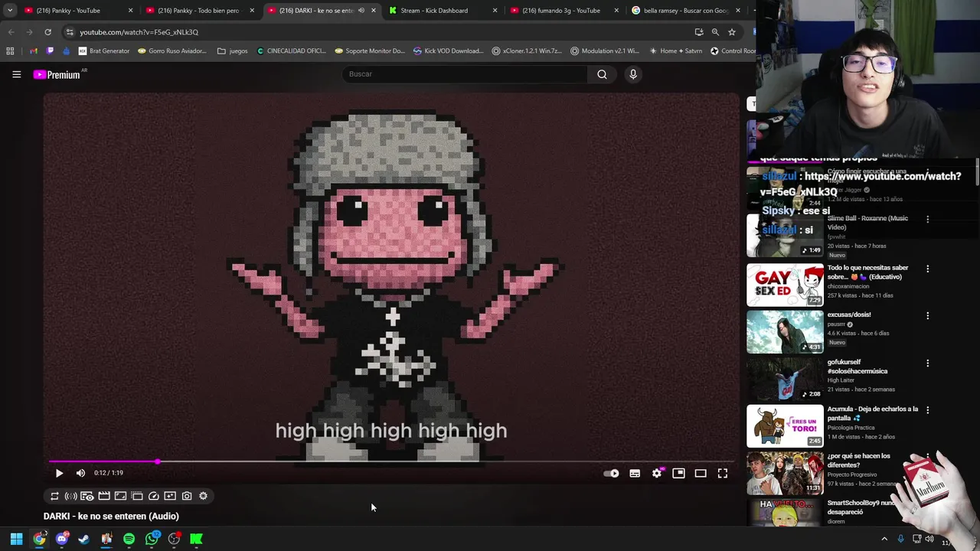This screenshot has height=551, width=980.
Task: Install app icon in address bar
Action: [x=699, y=32]
